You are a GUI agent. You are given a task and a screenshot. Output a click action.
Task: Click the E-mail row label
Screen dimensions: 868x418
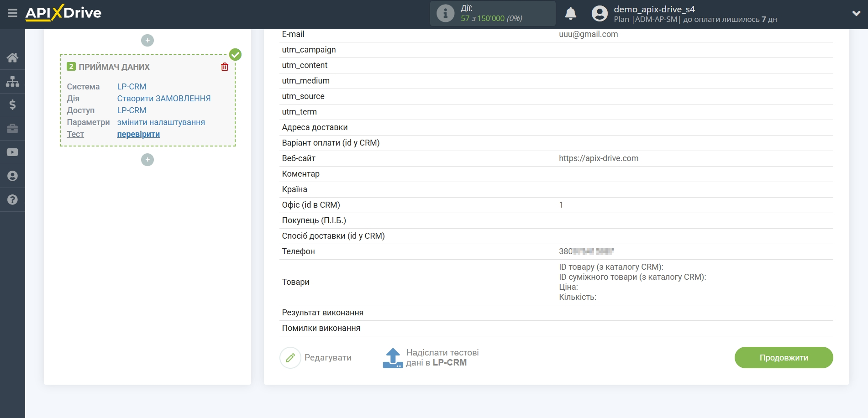click(x=293, y=34)
